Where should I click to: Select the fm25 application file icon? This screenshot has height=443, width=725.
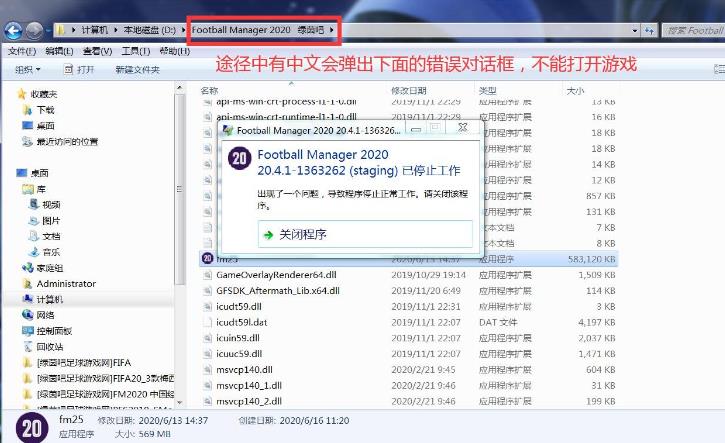point(208,258)
